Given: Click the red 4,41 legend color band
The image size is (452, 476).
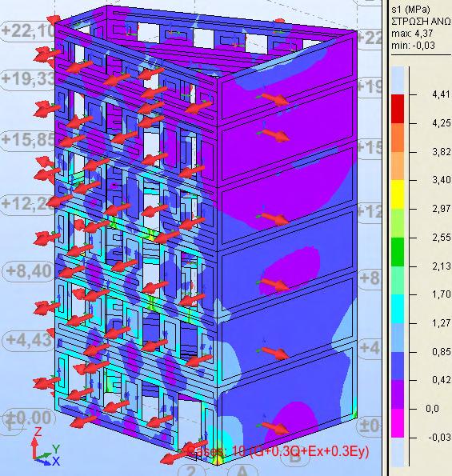Looking at the screenshot, I should (x=398, y=109).
